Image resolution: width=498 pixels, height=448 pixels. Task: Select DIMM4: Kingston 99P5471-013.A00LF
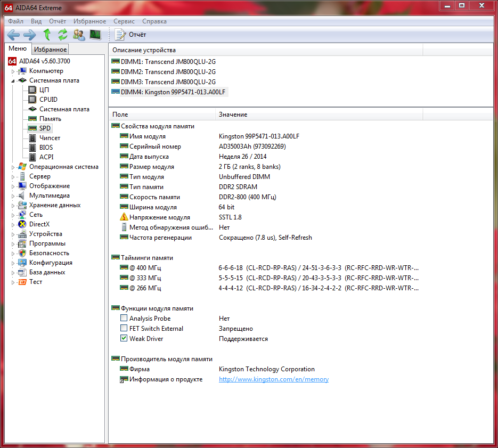pyautogui.click(x=169, y=92)
